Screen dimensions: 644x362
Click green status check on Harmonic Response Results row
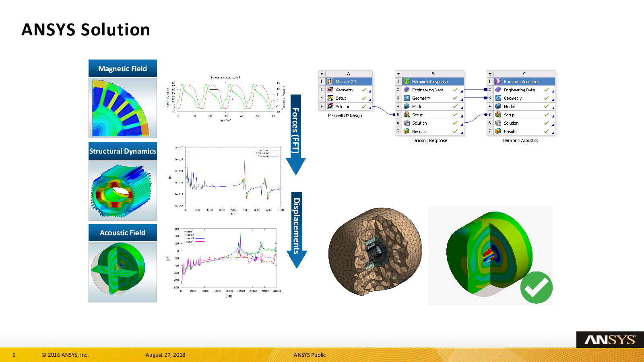[x=455, y=131]
